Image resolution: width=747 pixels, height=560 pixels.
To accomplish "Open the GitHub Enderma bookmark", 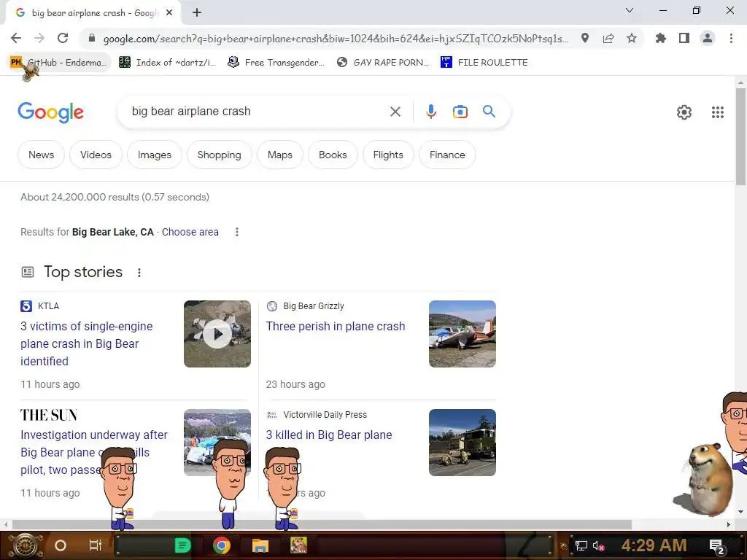I will [x=60, y=63].
